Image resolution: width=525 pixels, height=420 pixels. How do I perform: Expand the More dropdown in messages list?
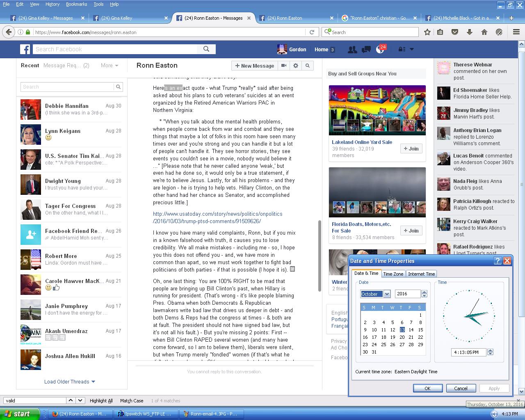point(110,65)
